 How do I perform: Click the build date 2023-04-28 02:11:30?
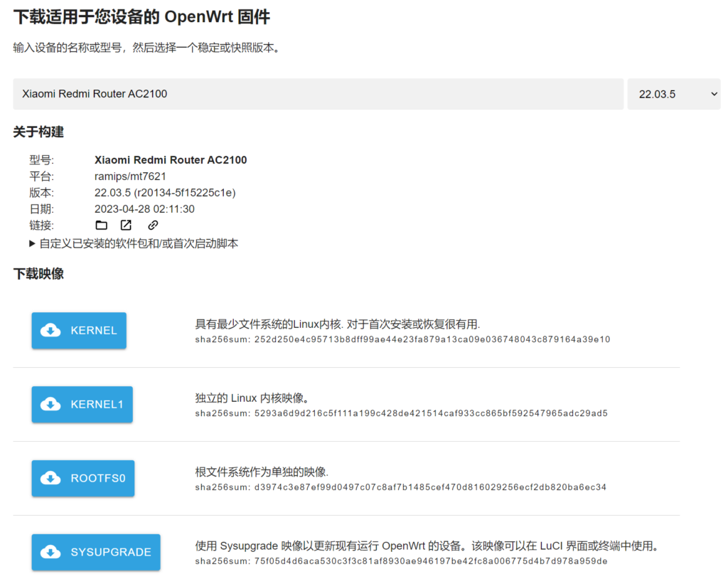point(144,209)
